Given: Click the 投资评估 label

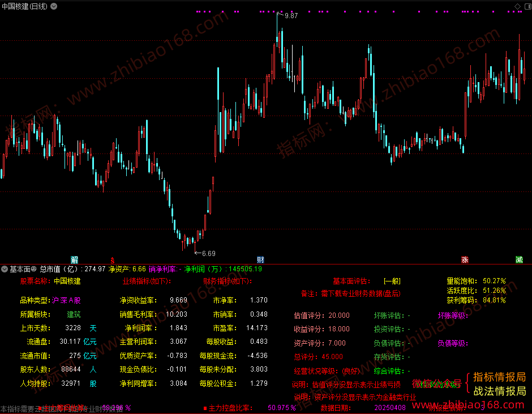Looking at the screenshot, I should pyautogui.click(x=389, y=329).
